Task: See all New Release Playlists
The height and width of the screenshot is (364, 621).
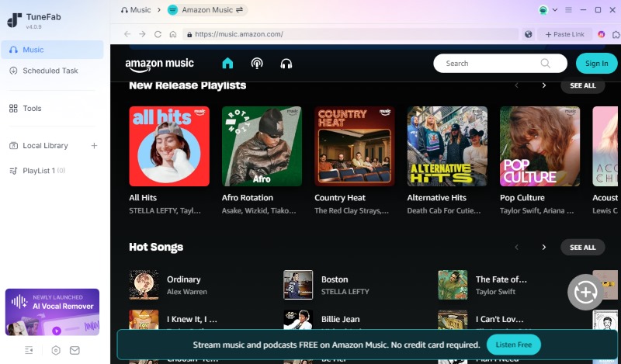Action: coord(583,85)
